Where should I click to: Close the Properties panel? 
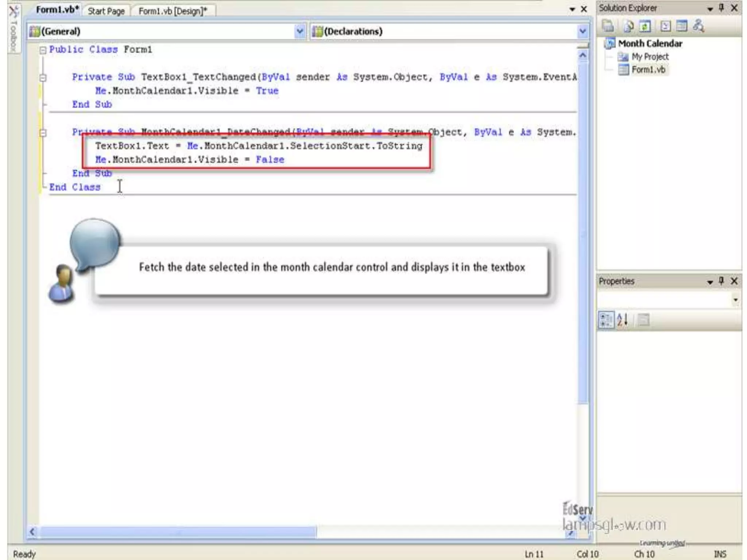coord(735,281)
